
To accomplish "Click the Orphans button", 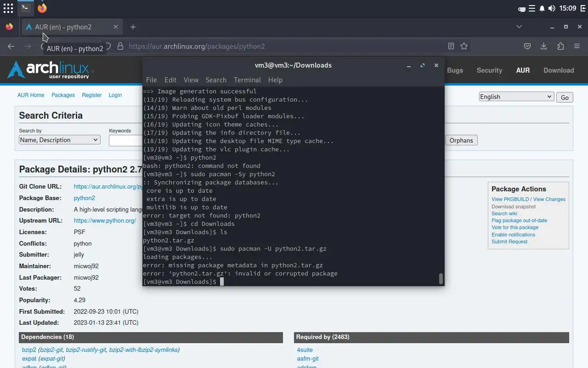I will pos(461,140).
